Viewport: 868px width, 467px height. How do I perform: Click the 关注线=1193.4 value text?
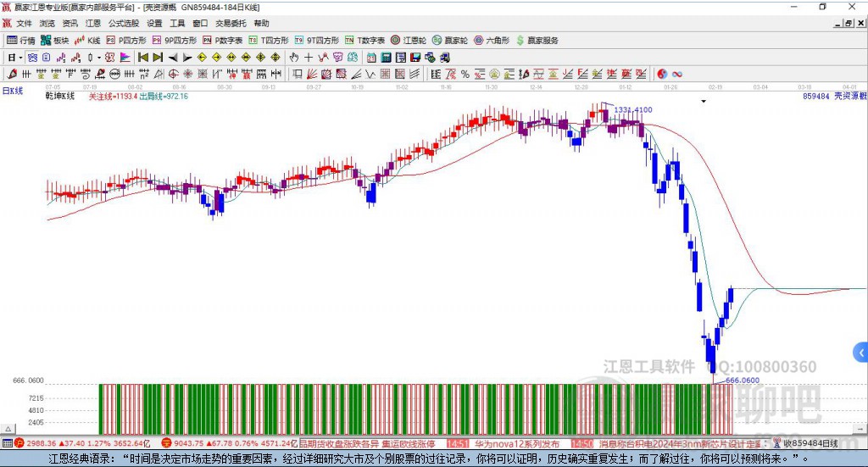pyautogui.click(x=113, y=97)
